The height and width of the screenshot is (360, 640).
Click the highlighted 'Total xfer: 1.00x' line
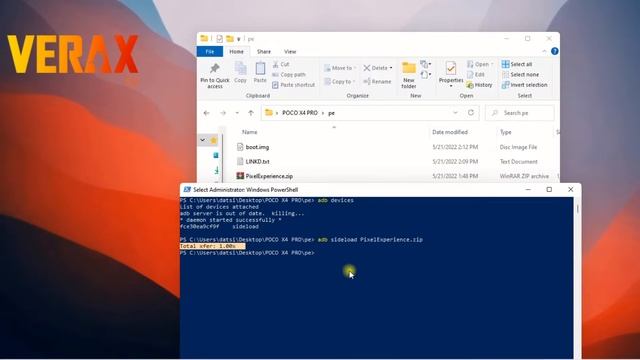[x=212, y=246]
